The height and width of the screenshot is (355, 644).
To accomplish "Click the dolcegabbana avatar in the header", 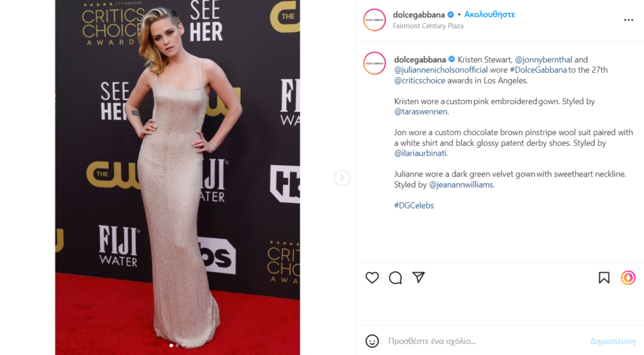I will pyautogui.click(x=375, y=19).
